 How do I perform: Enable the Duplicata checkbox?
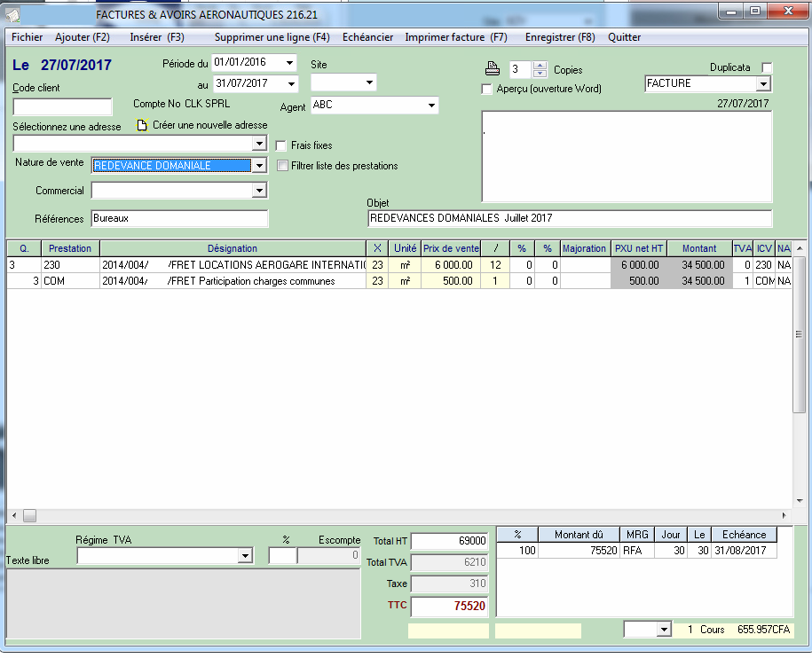click(768, 68)
